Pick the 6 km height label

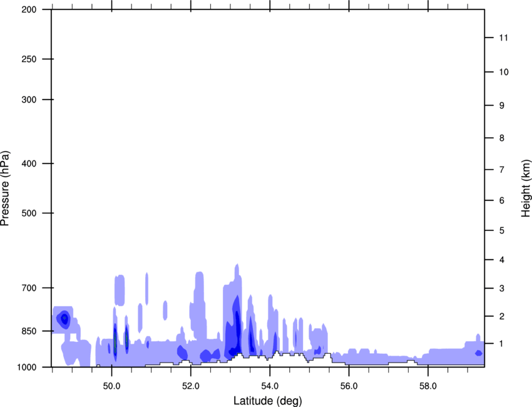(x=502, y=200)
